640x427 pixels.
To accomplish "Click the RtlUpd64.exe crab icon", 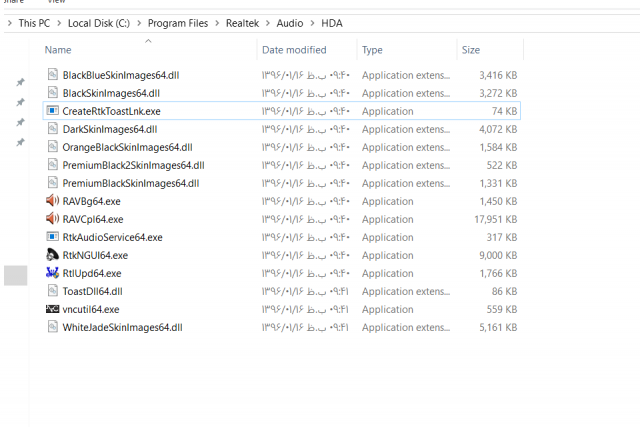I will (53, 273).
